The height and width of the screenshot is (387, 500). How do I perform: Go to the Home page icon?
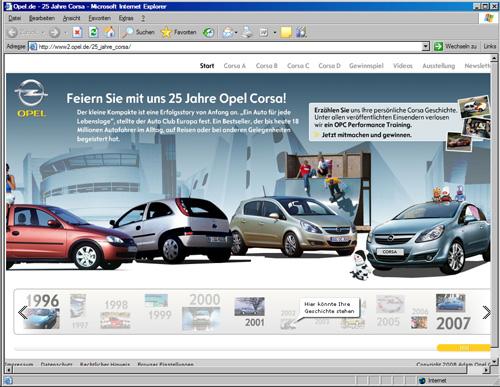pyautogui.click(x=109, y=32)
